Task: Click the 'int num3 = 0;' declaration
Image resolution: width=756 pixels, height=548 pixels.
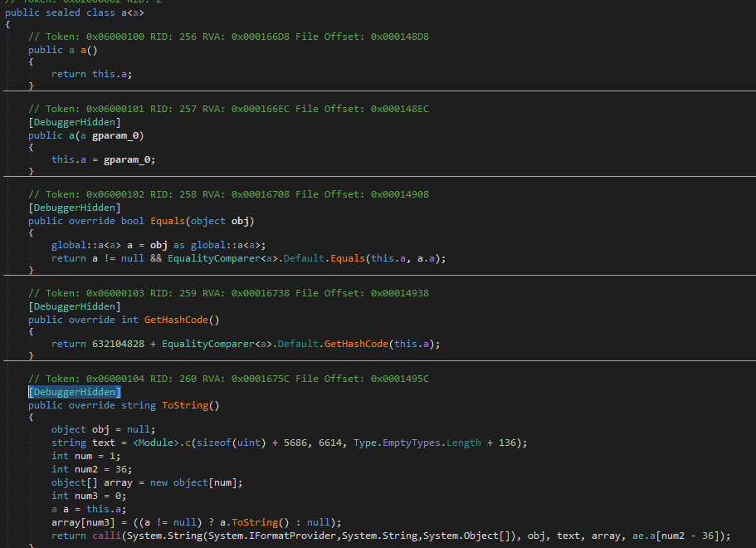Action: point(89,496)
